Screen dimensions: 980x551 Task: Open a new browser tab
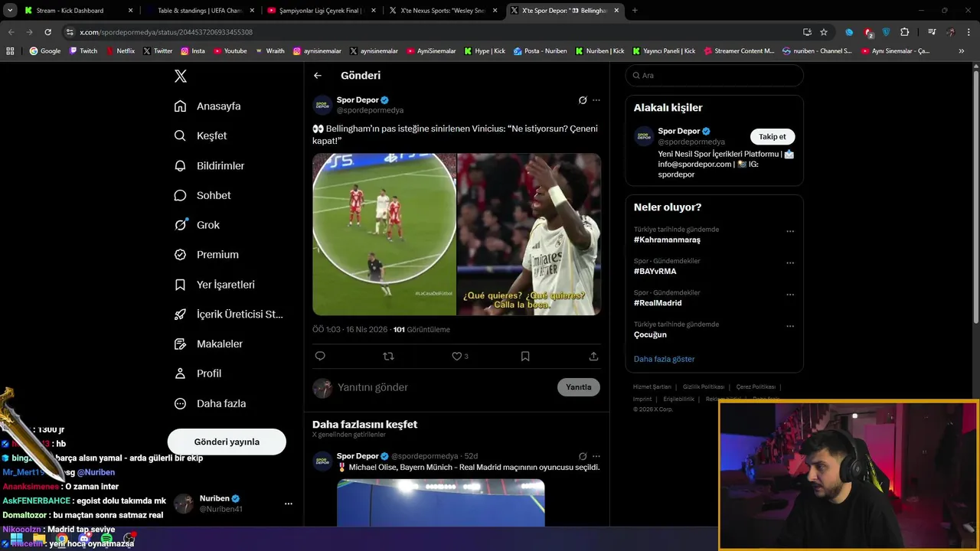(635, 11)
